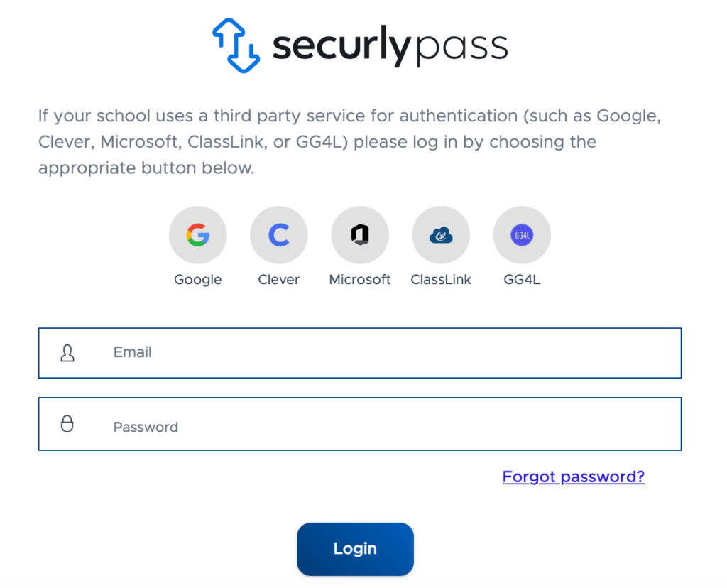727x588 pixels.
Task: Focus the Email input field
Action: 360,353
